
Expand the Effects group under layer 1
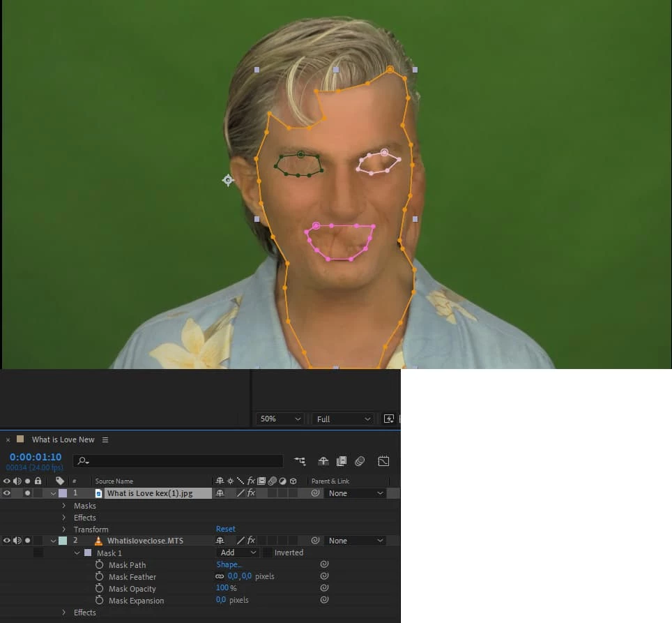(x=64, y=517)
